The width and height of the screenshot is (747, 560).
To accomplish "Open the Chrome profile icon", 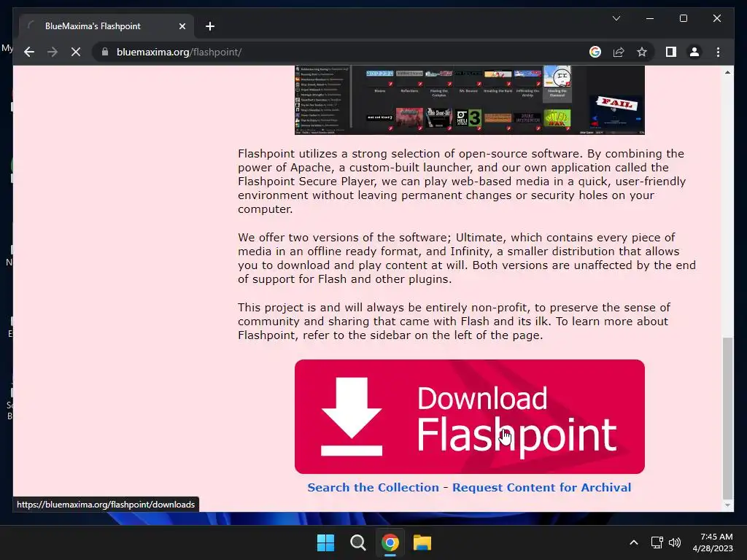I will tap(694, 52).
